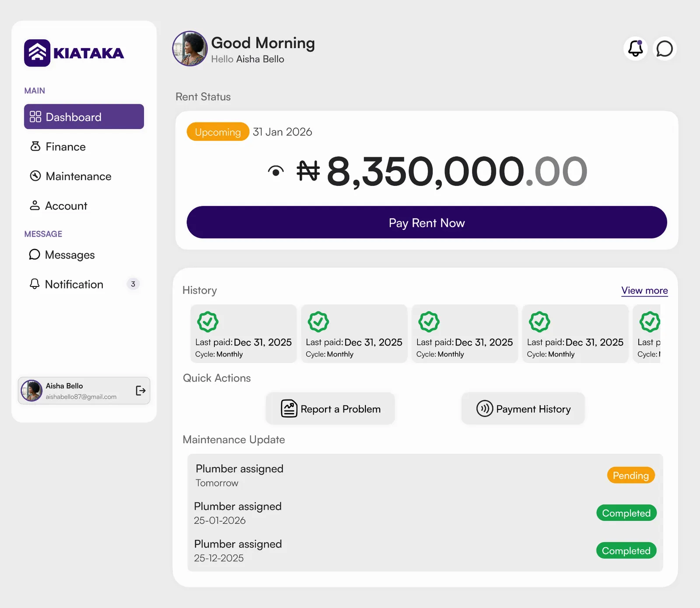Click the rent due date 31 Jan 2026

click(283, 132)
